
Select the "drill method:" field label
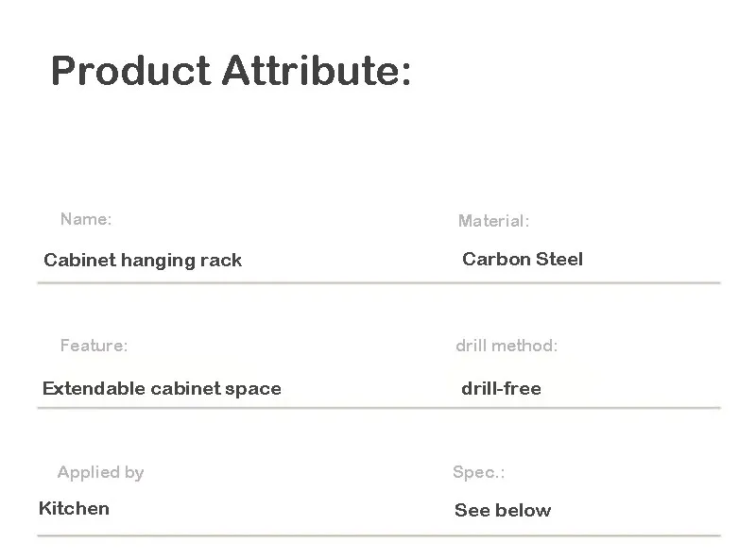pos(507,346)
